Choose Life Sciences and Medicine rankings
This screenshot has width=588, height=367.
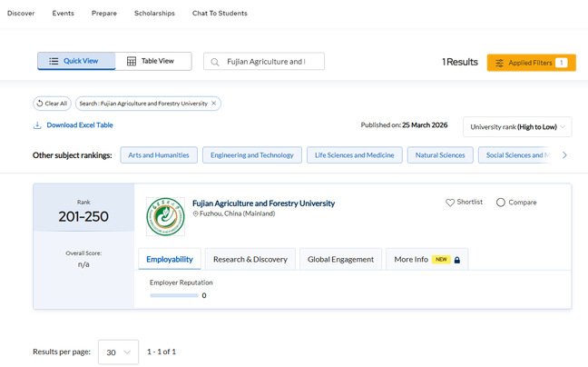pos(354,155)
